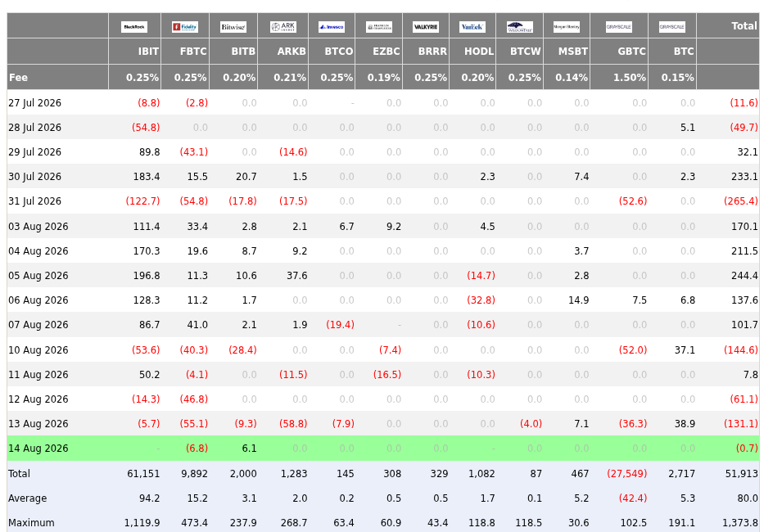Click the 244.4 total for 05 Aug
Image resolution: width=773 pixels, height=532 pixels.
744,275
